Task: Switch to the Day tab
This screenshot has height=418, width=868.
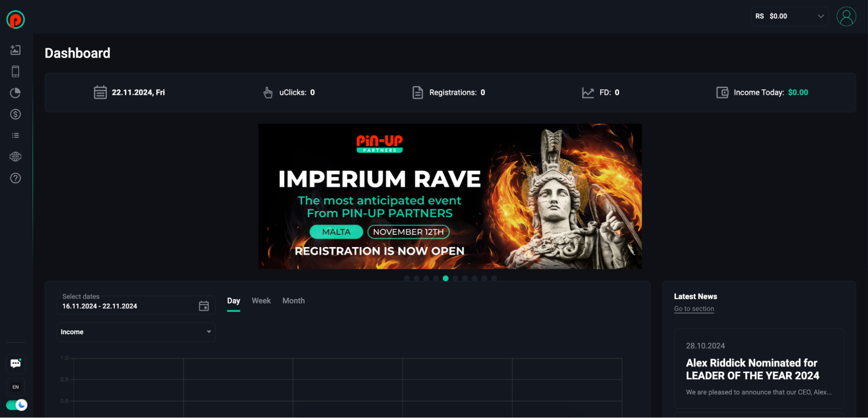Action: tap(234, 301)
